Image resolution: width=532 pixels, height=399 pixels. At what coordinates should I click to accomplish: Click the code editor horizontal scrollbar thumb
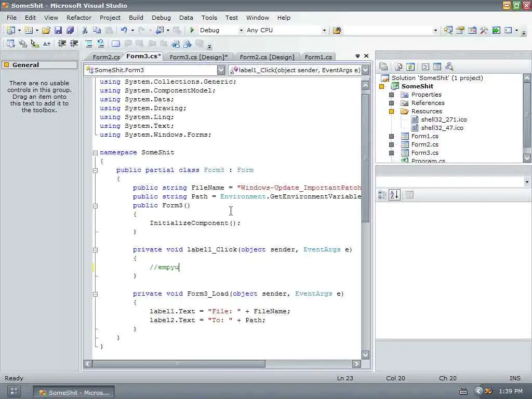pyautogui.click(x=179, y=364)
